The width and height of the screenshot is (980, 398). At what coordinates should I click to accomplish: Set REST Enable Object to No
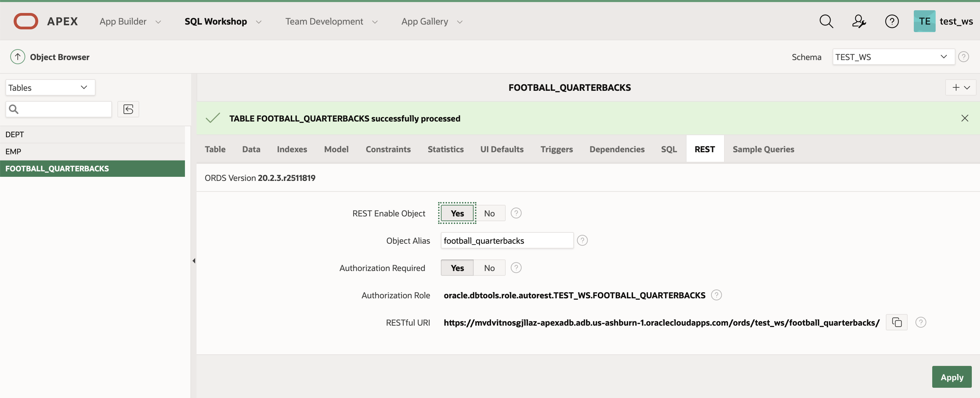click(489, 213)
